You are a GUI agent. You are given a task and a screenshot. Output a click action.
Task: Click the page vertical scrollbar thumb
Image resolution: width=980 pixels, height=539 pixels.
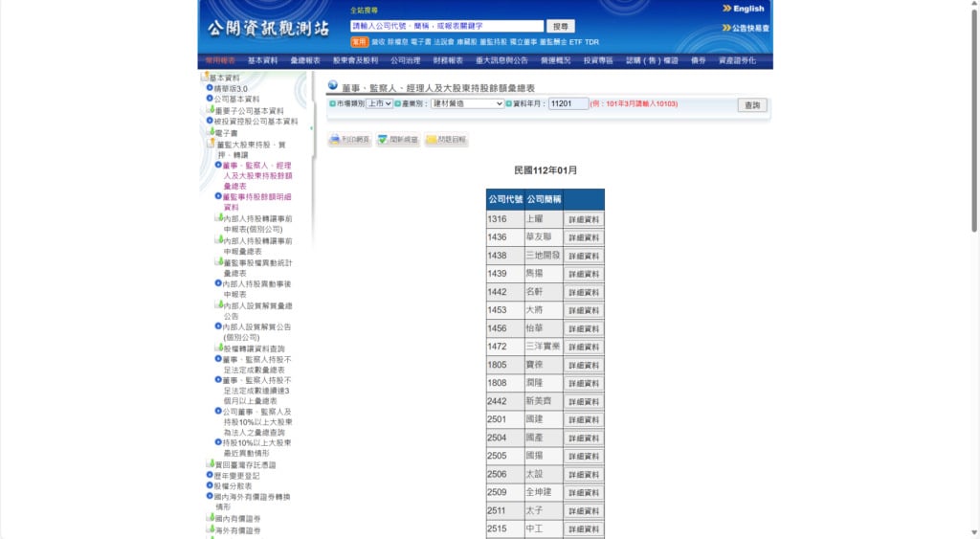(973, 119)
